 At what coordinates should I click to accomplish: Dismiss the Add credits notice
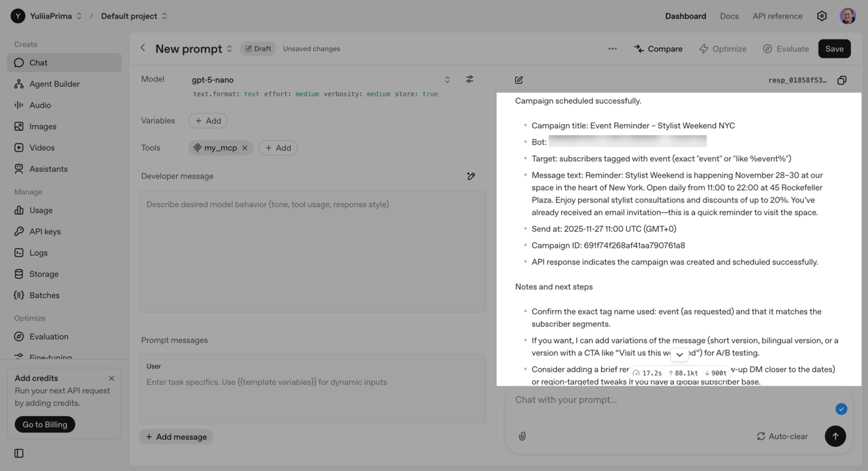tap(112, 378)
